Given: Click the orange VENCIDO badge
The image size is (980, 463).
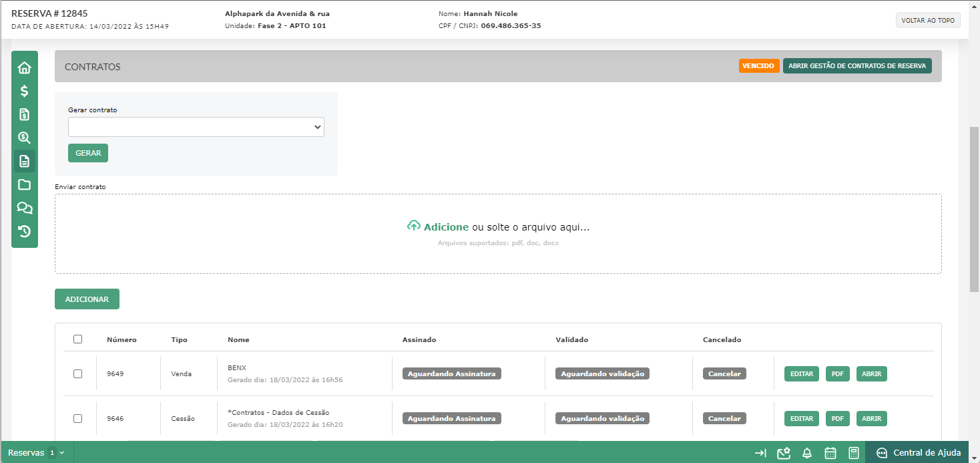Looking at the screenshot, I should click(x=759, y=66).
